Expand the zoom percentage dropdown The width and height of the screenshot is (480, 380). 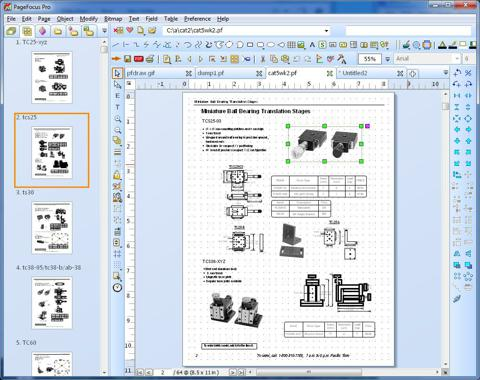pyautogui.click(x=387, y=59)
